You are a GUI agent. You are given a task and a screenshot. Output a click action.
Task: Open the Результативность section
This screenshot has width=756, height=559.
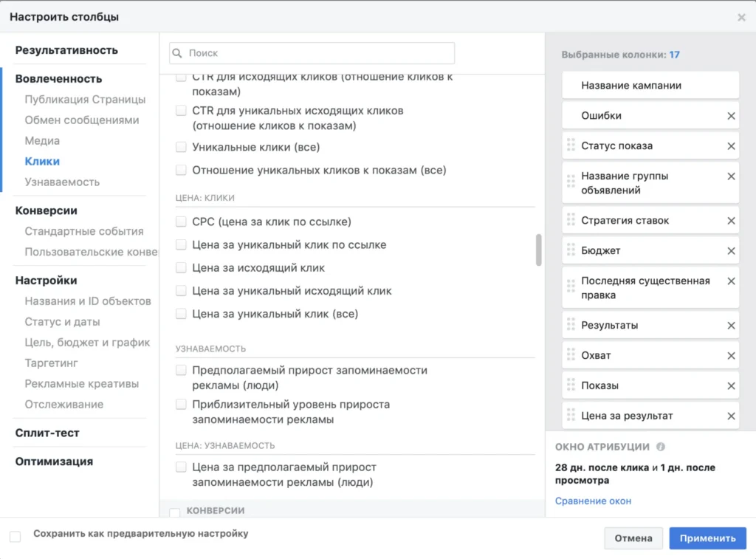tap(66, 50)
